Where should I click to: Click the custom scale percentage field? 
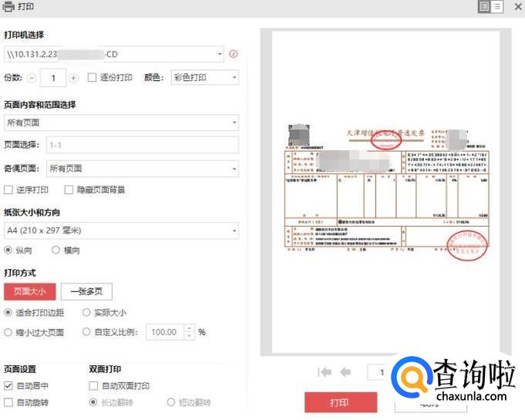click(x=166, y=332)
